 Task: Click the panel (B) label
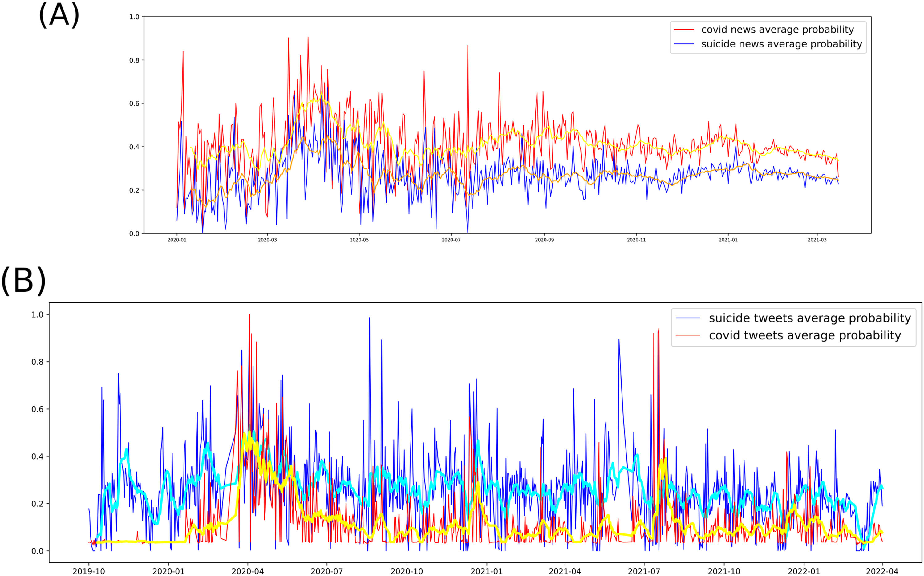(x=23, y=281)
